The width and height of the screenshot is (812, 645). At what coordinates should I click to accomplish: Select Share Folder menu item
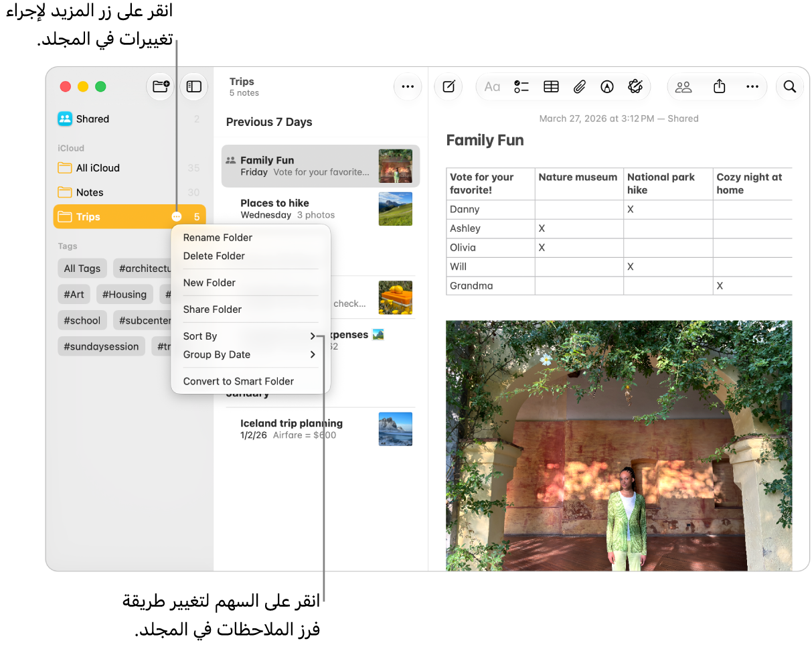coord(250,309)
